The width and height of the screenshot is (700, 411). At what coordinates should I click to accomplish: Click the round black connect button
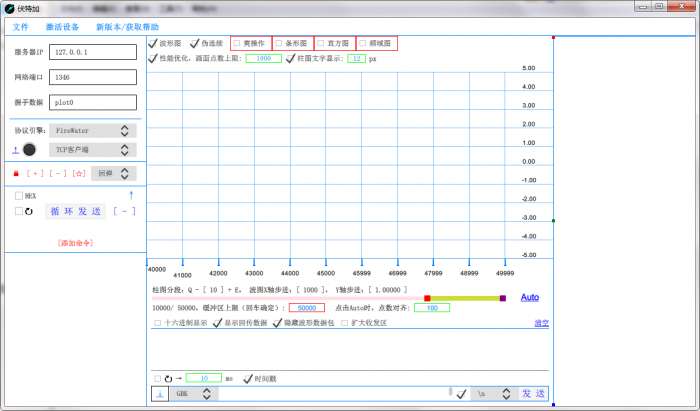tap(30, 149)
